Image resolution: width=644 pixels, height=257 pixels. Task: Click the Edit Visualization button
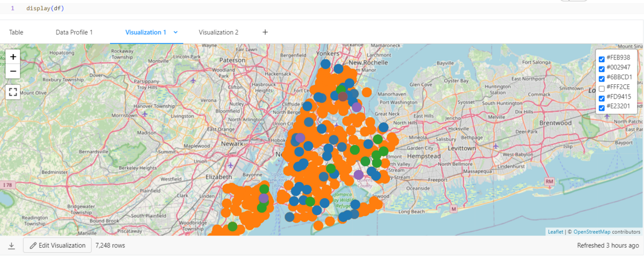point(57,245)
